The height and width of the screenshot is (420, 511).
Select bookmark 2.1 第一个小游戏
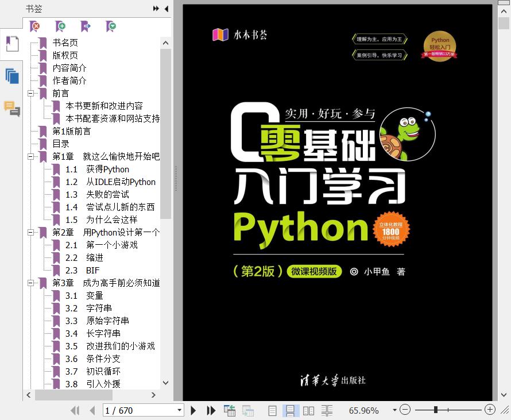pyautogui.click(x=102, y=245)
